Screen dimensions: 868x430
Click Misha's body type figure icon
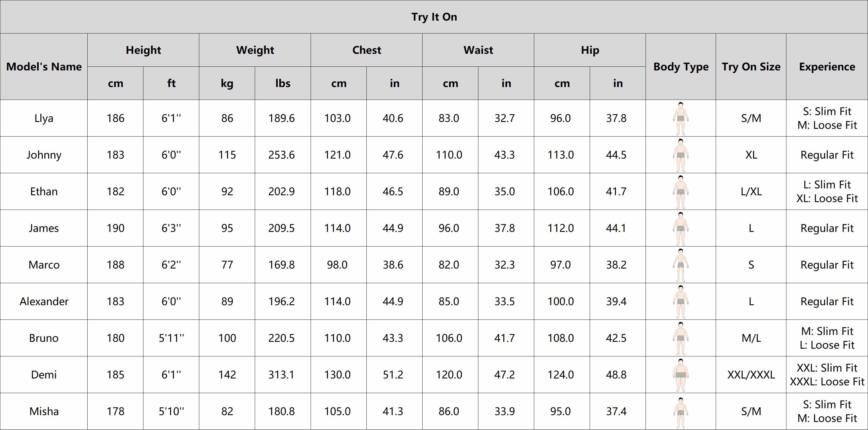coord(680,411)
